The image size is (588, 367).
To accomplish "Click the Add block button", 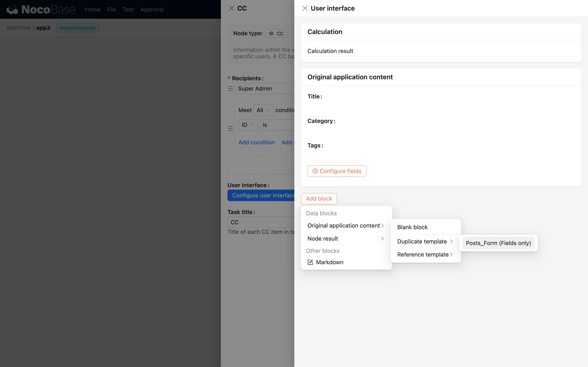I will 319,198.
